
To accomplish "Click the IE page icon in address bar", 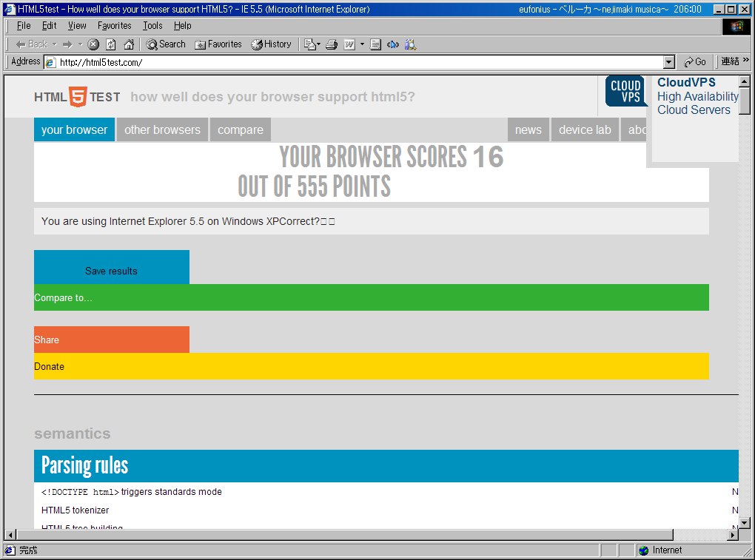I will click(50, 62).
